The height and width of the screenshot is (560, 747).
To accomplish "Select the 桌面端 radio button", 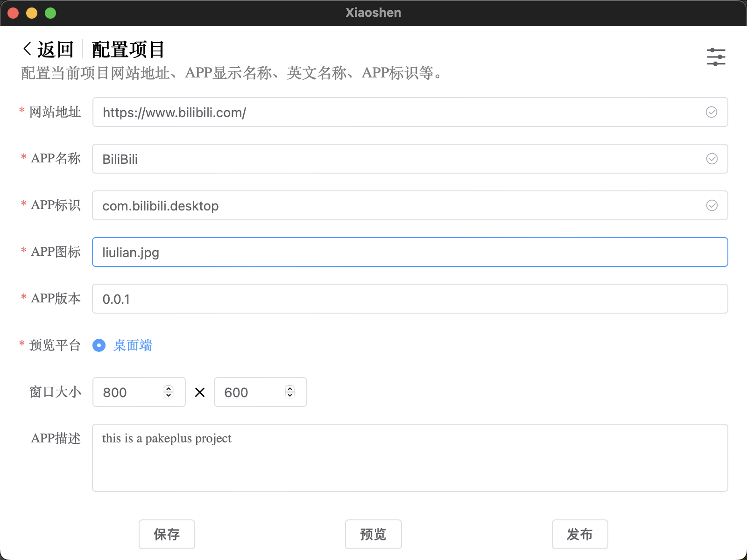I will pos(99,345).
